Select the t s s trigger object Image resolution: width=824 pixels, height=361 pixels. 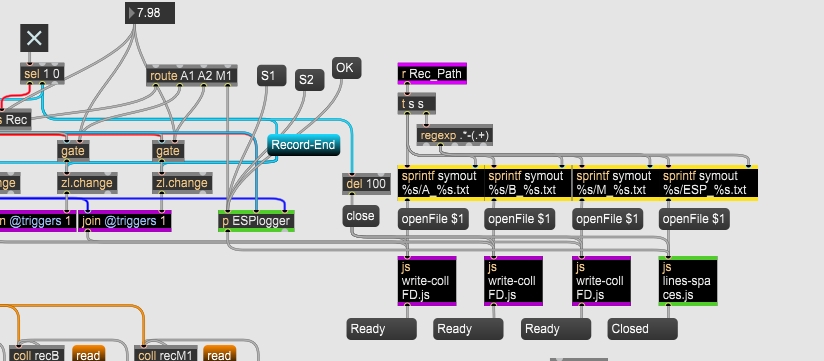click(417, 104)
